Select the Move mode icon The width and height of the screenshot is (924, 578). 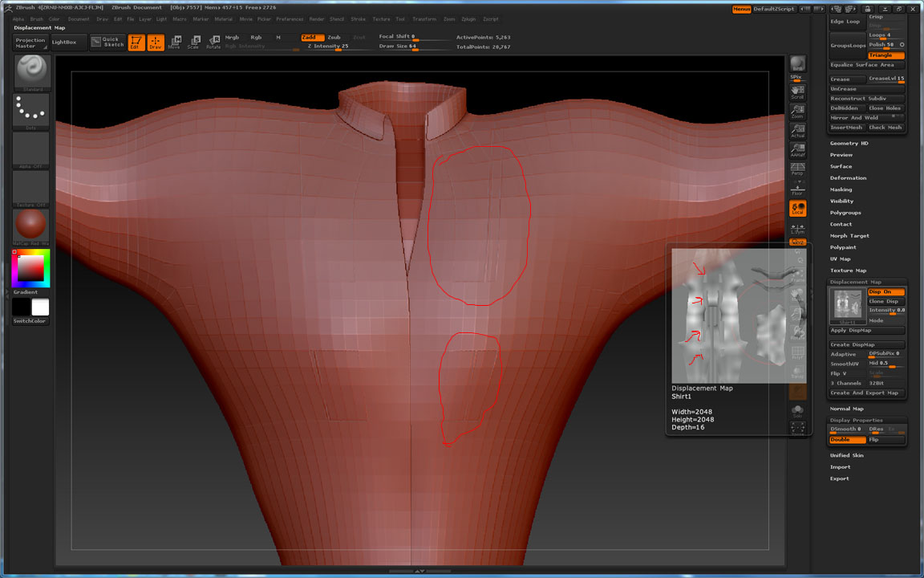pyautogui.click(x=174, y=42)
